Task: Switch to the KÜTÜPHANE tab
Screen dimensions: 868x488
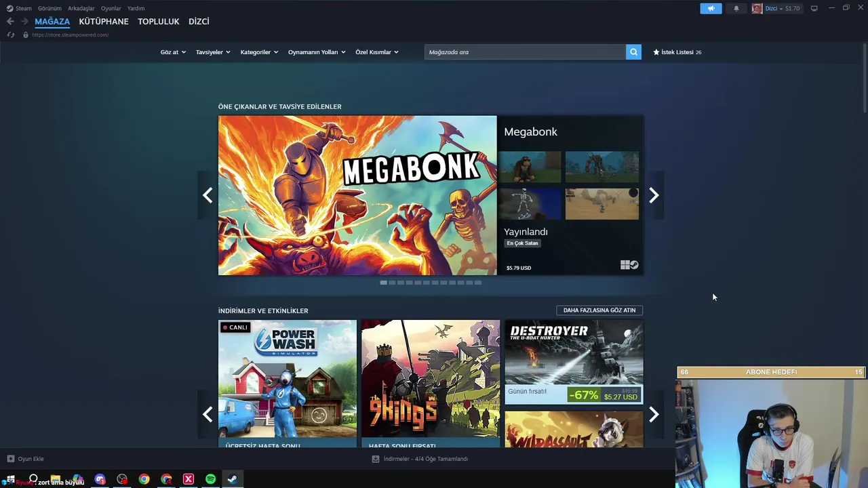Action: [104, 22]
